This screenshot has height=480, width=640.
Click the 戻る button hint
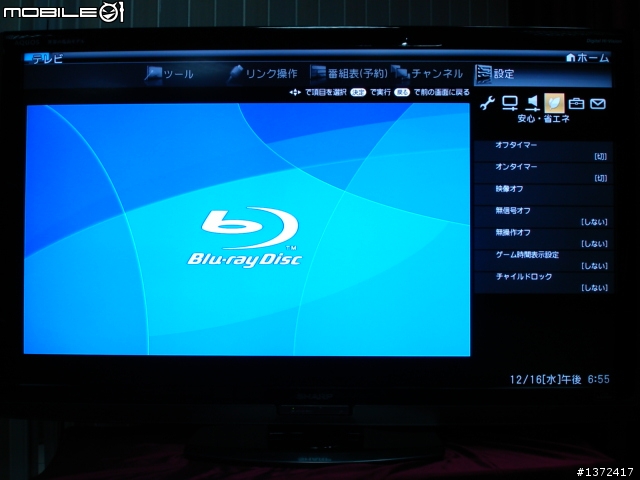pyautogui.click(x=402, y=93)
